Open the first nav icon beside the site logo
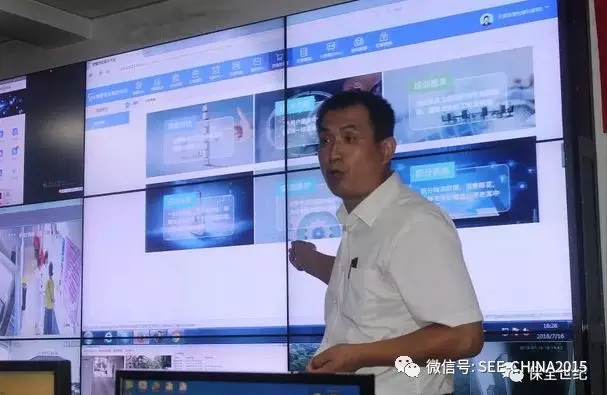Image resolution: width=607 pixels, height=395 pixels. tap(139, 88)
